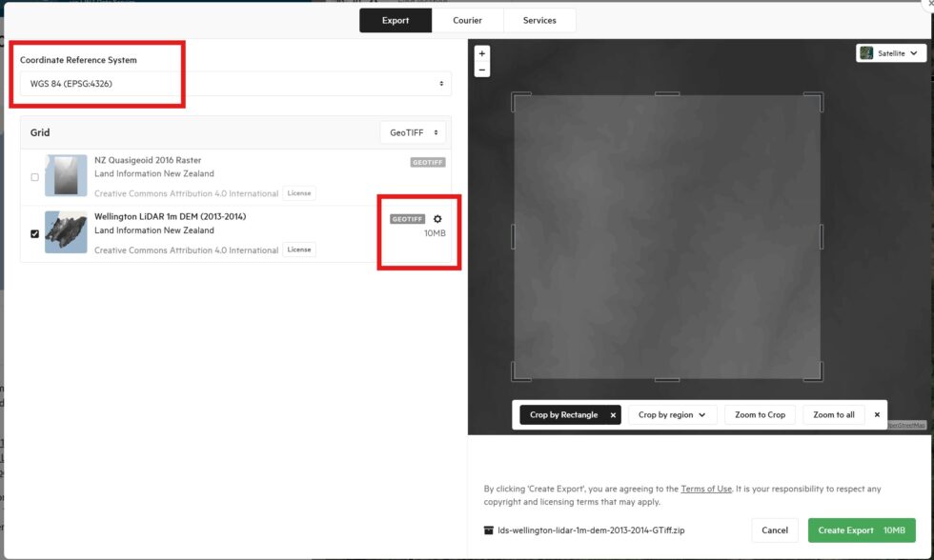Viewport: 934px width, 560px height.
Task: Close the crop toolbar
Action: (x=877, y=415)
